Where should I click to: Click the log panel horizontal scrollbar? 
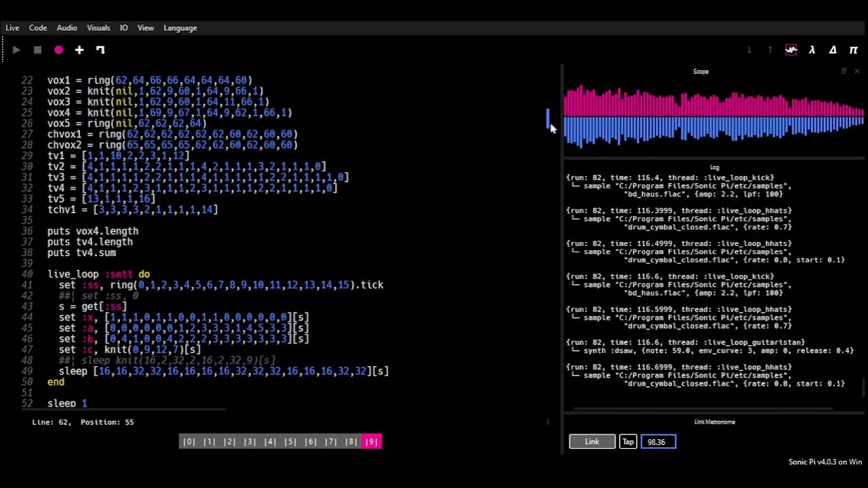tap(703, 409)
